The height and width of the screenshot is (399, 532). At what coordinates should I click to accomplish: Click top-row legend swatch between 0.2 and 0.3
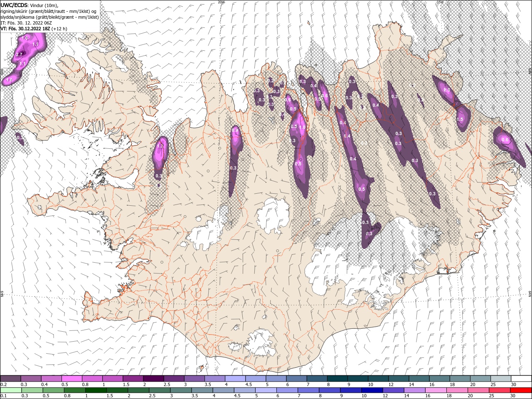[x=10, y=378]
